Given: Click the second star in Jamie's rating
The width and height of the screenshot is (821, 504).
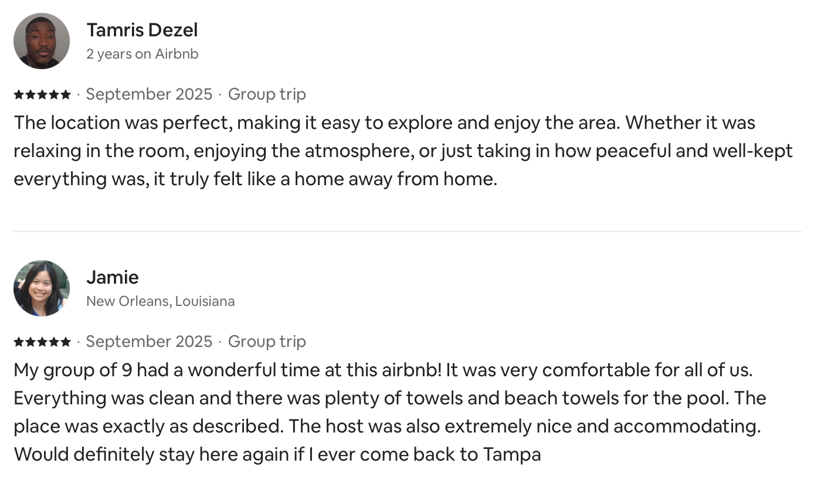Looking at the screenshot, I should pyautogui.click(x=30, y=342).
